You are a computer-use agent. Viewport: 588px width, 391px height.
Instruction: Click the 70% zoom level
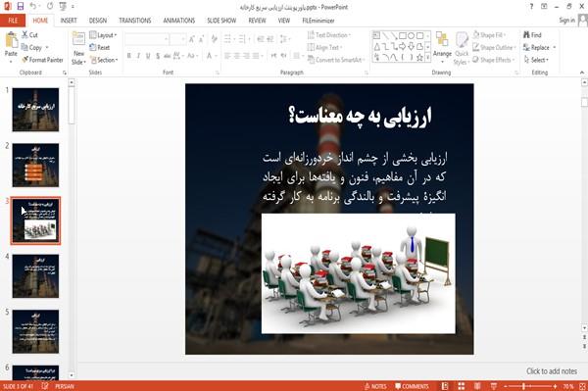(567, 386)
